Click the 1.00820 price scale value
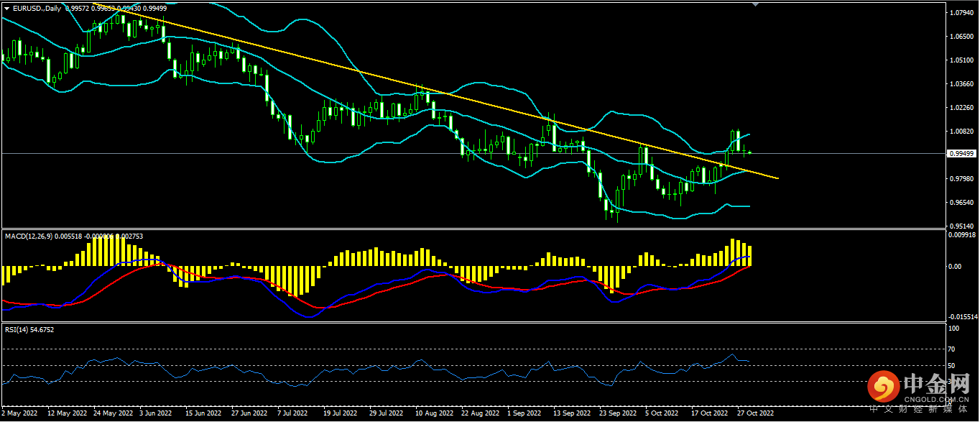980x422 pixels. (961, 132)
